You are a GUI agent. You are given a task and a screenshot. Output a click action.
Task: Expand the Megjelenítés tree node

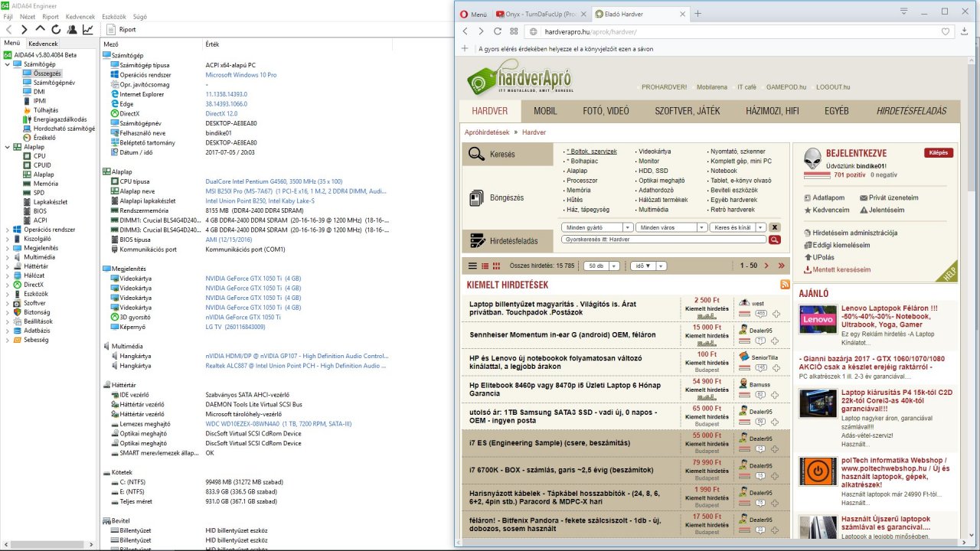[7, 248]
